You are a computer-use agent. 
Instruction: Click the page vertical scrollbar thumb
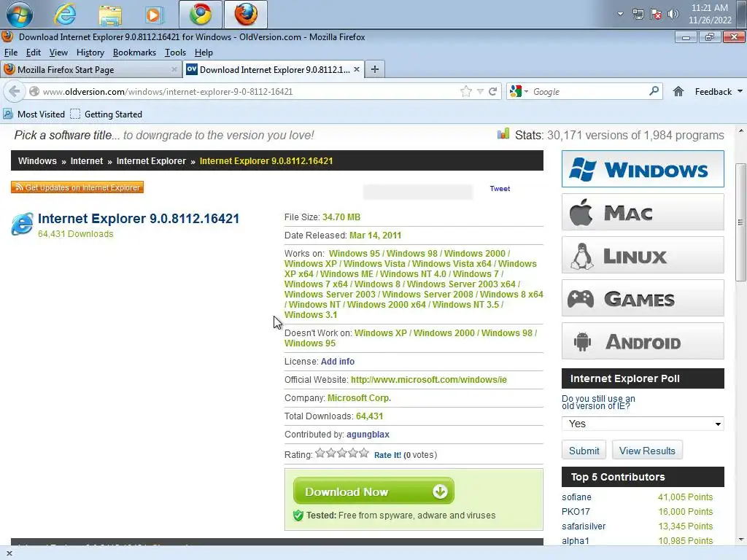(740, 222)
